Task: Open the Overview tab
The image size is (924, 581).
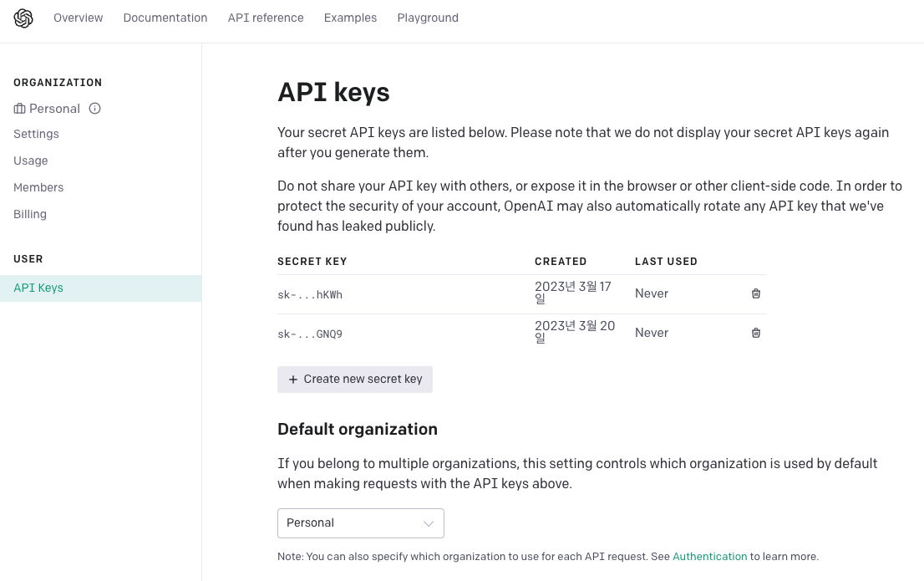Action: click(x=79, y=18)
